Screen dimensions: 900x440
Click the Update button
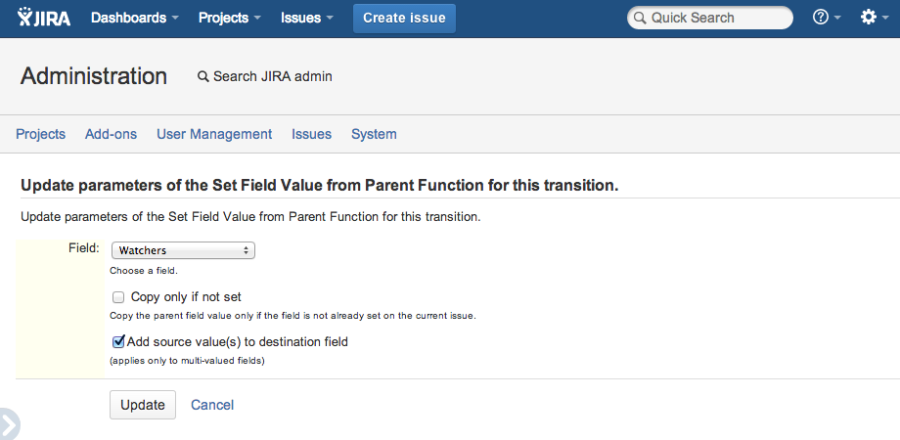pyautogui.click(x=143, y=405)
